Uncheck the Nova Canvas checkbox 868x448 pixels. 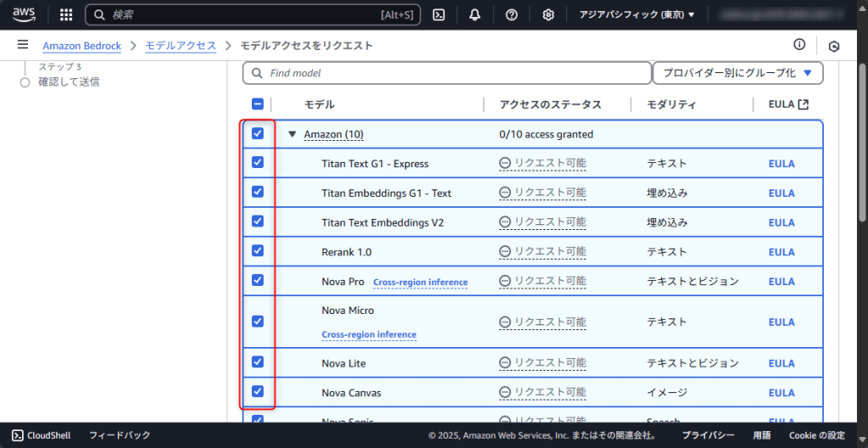click(x=258, y=391)
